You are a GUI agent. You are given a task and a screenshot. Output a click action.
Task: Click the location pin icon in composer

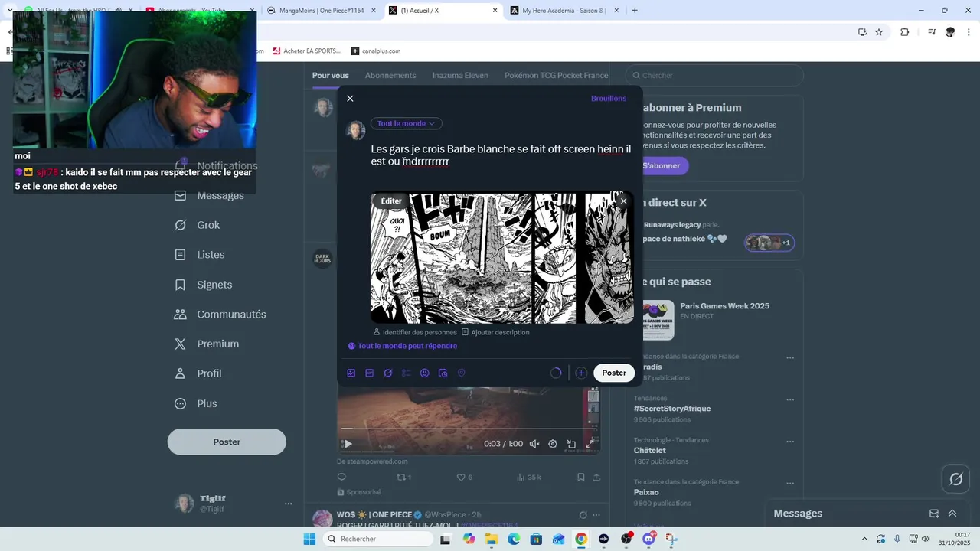click(x=461, y=373)
